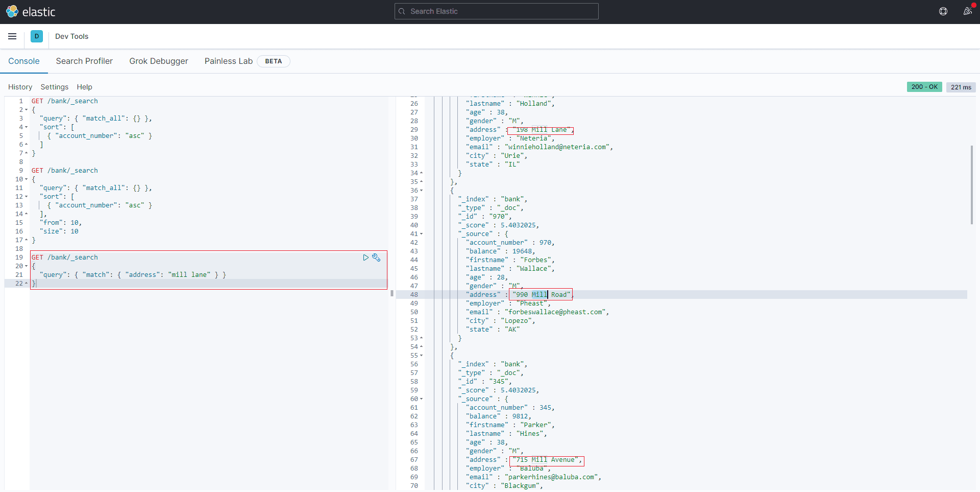Switch to the Search Profiler tab
This screenshot has width=980, height=492.
[84, 61]
